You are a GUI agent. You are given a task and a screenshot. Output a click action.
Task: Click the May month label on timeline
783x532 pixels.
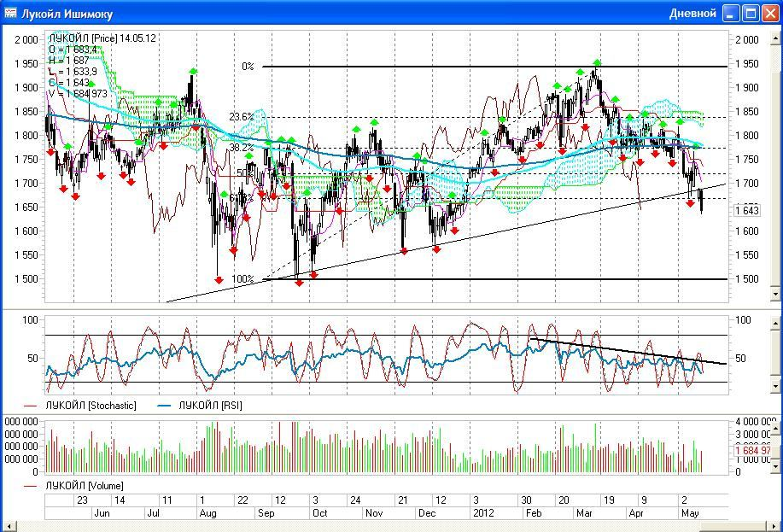690,513
